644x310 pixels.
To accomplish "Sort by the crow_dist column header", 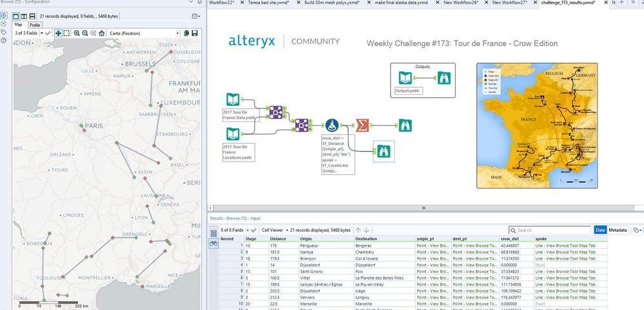I will click(x=517, y=239).
